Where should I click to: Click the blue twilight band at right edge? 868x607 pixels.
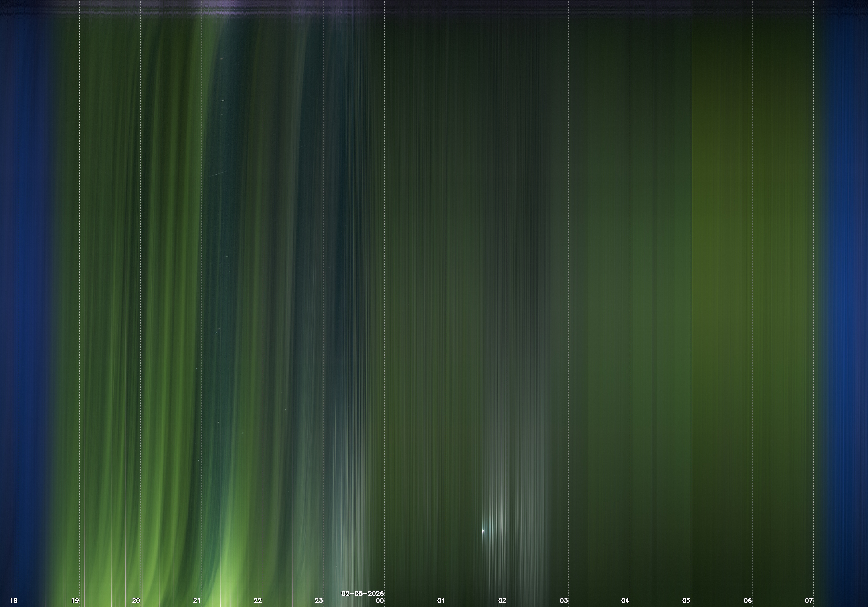tap(847, 303)
